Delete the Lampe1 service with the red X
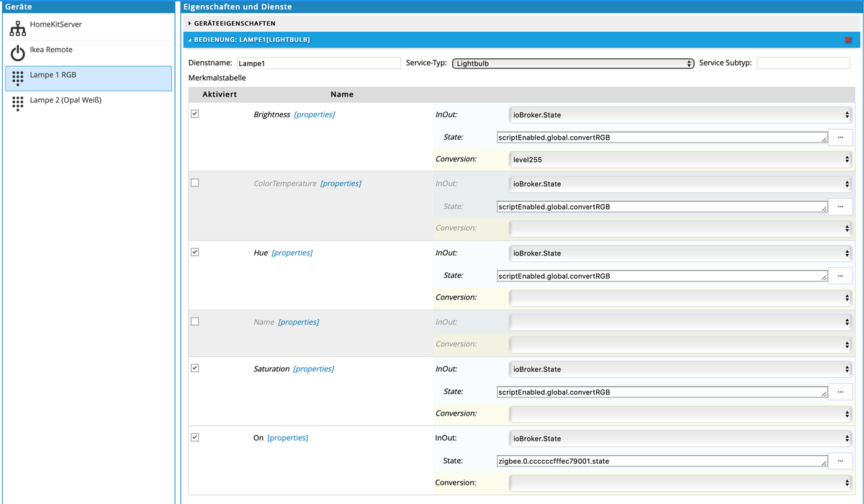The image size is (864, 504). tap(848, 40)
